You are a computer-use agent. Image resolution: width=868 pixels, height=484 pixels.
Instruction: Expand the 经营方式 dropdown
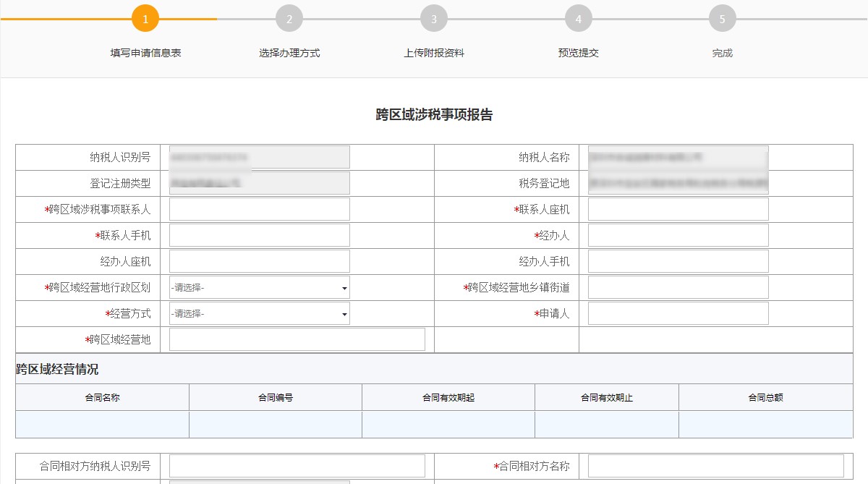tap(259, 313)
